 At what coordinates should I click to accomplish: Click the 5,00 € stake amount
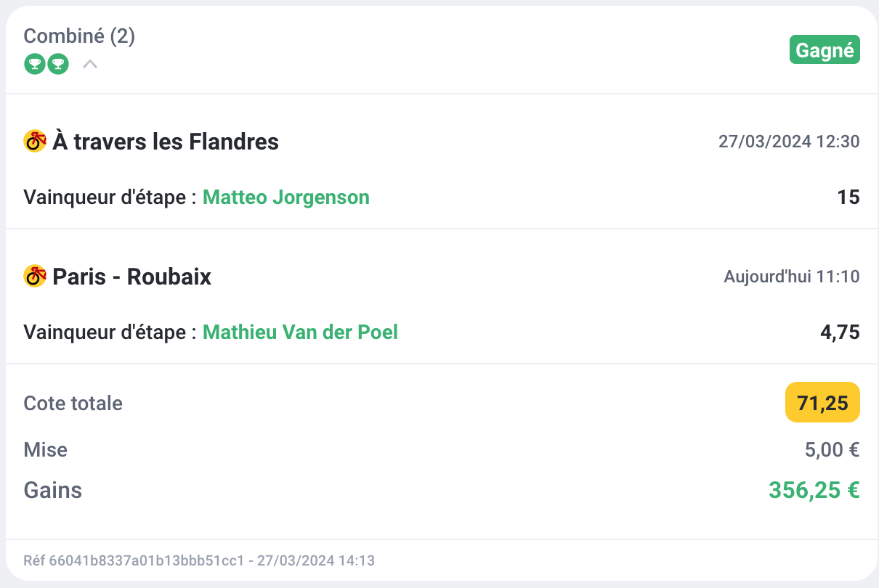coord(832,450)
